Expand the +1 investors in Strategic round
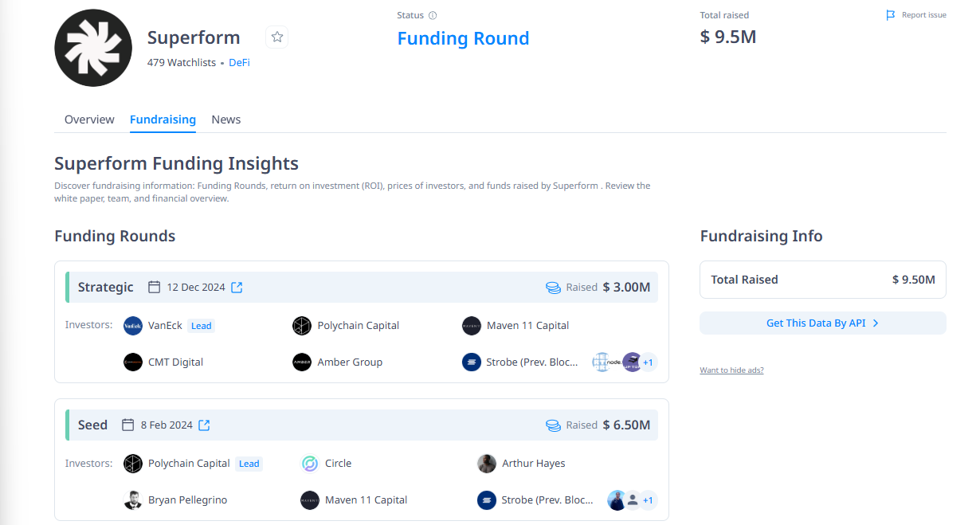 click(648, 362)
